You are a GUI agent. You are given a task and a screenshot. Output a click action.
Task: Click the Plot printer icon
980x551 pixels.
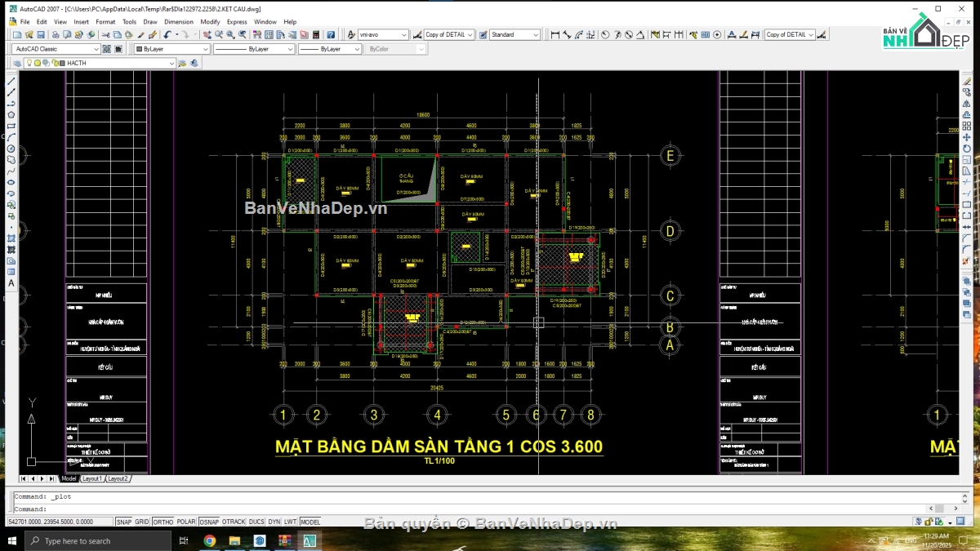point(56,35)
